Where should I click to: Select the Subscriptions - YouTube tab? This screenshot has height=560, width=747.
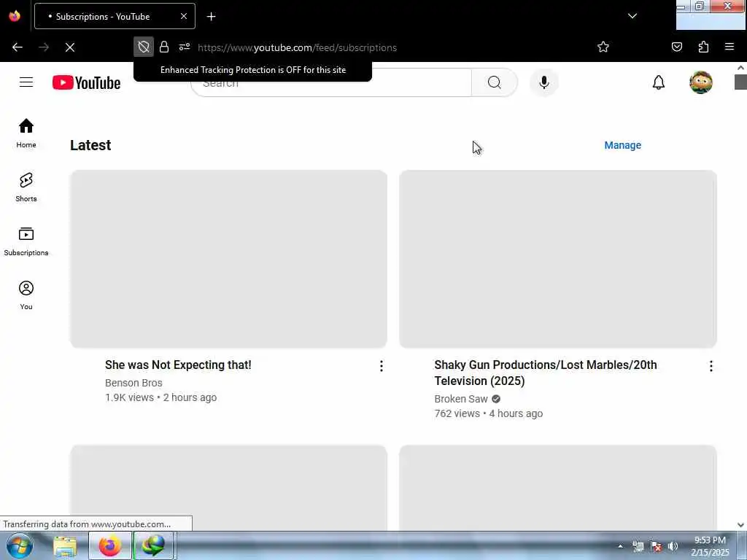click(x=115, y=16)
